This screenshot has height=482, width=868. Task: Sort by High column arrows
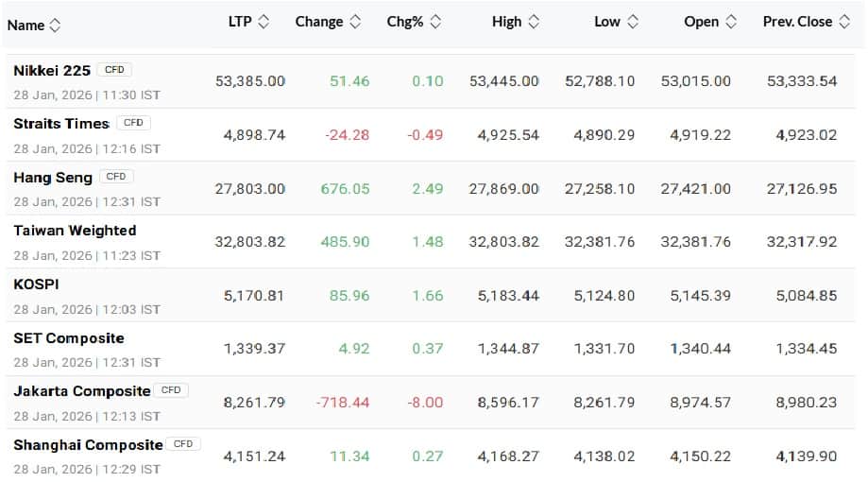click(x=534, y=22)
